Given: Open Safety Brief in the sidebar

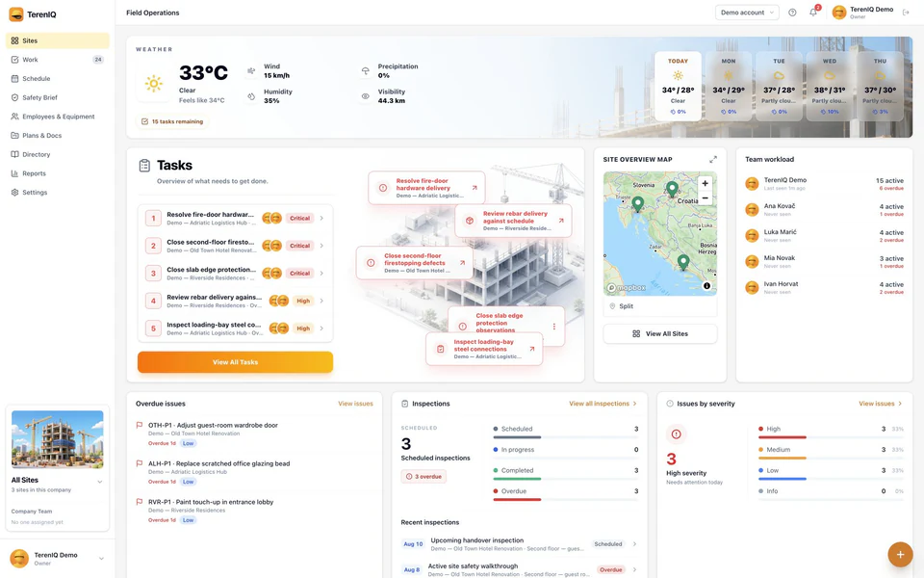Looking at the screenshot, I should pyautogui.click(x=57, y=97).
